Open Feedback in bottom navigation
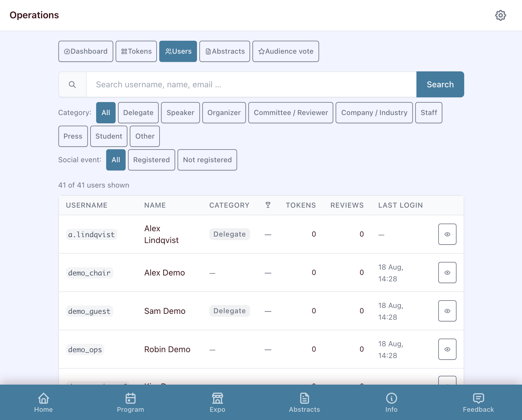The width and height of the screenshot is (522, 420). coord(478,403)
